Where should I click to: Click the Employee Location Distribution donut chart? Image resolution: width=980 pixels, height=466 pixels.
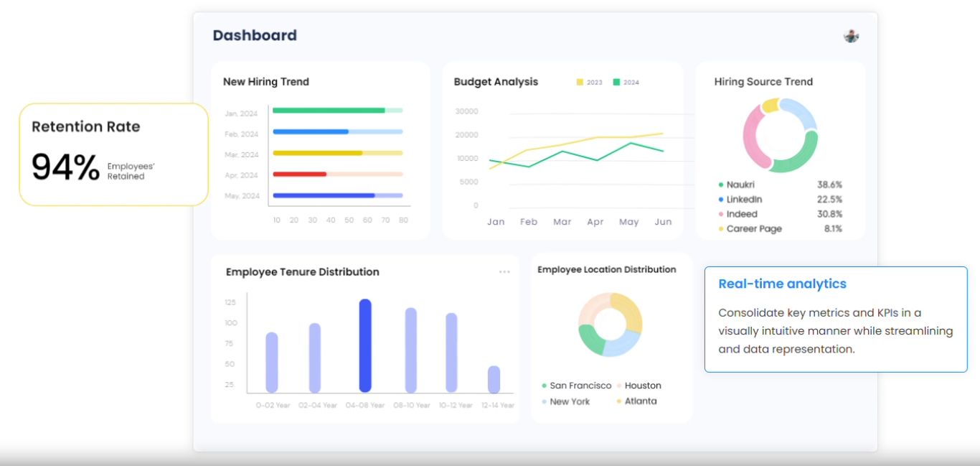coord(610,325)
